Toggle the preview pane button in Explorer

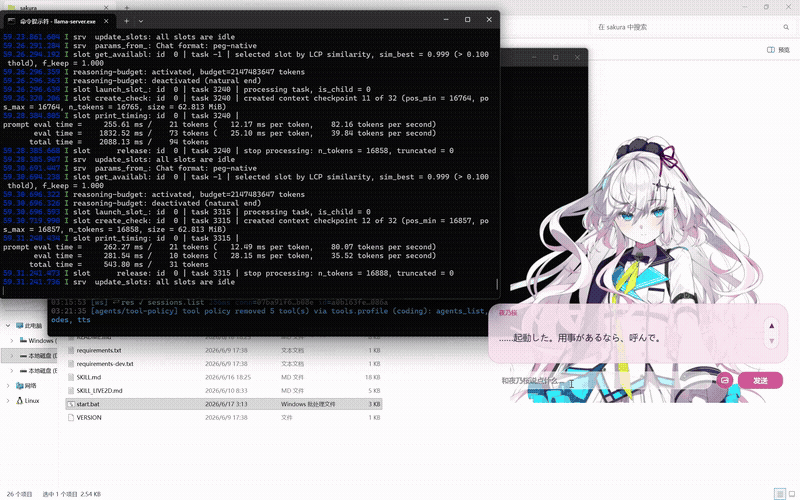[x=778, y=49]
